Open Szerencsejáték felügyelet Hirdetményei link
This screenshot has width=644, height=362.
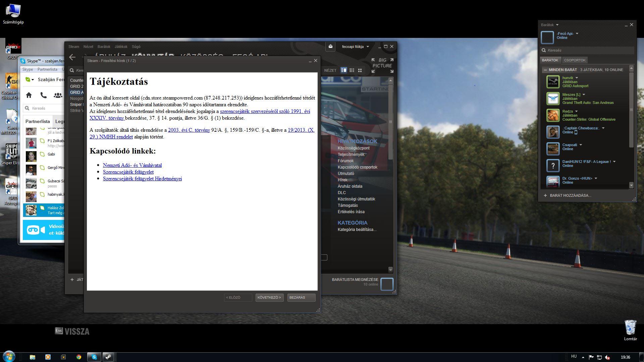pyautogui.click(x=142, y=179)
